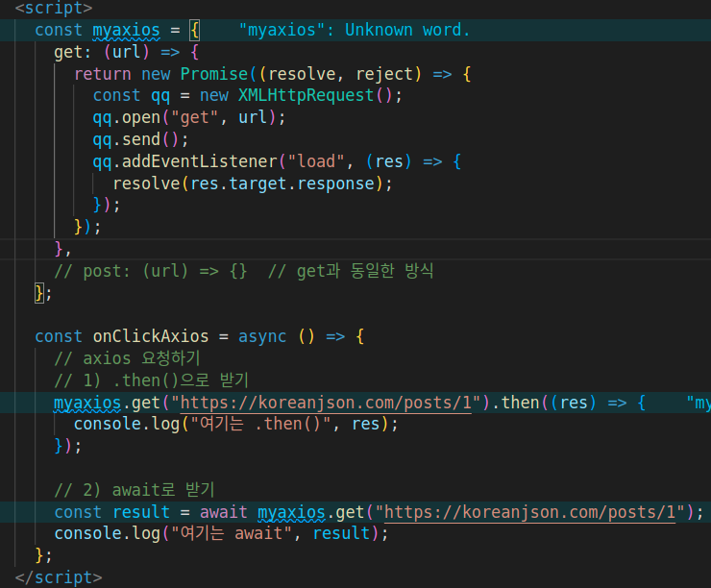The width and height of the screenshot is (711, 588).
Task: Open the koreanjson URL in the .then() line
Action: pyautogui.click(x=326, y=403)
